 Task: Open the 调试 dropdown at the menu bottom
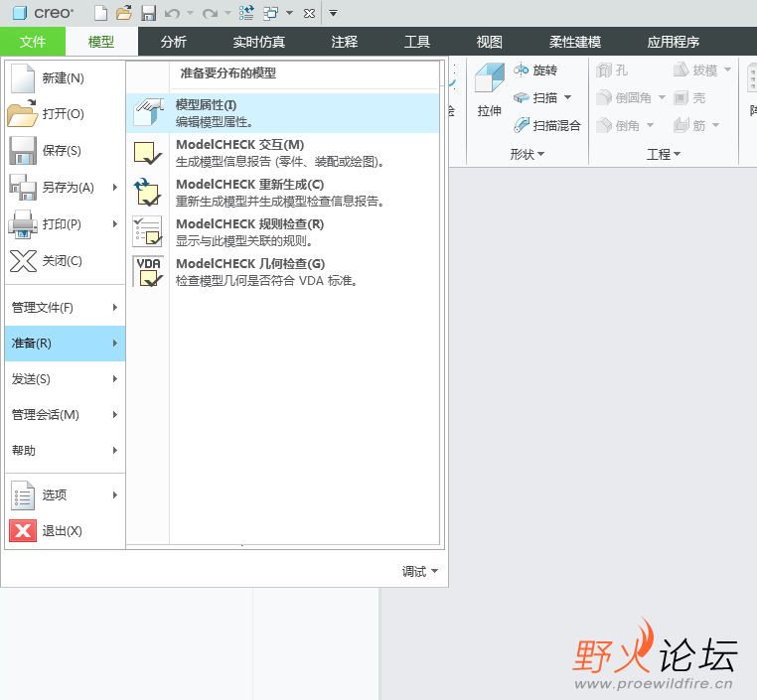[x=420, y=571]
